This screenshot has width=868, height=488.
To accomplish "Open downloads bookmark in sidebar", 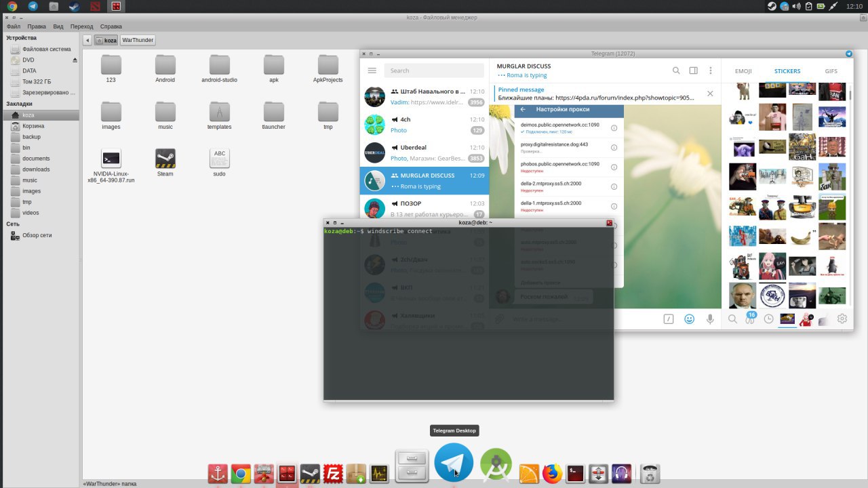I will [x=40, y=169].
